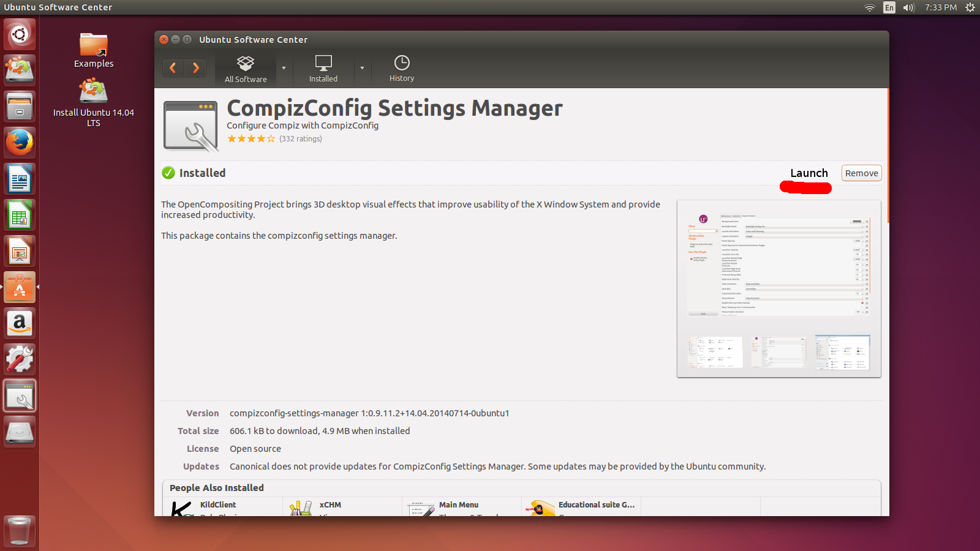Open LibreOffice Impress from the dock

click(x=20, y=251)
